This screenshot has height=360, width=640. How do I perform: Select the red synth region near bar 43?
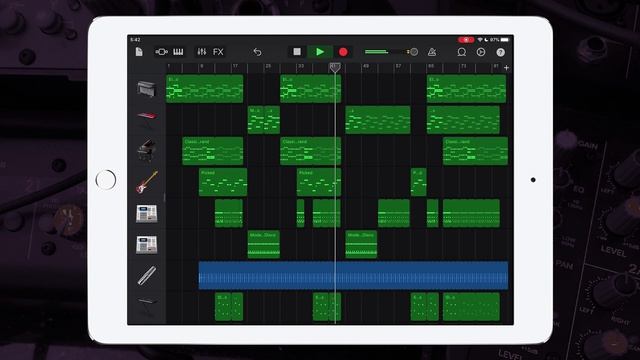point(378,120)
